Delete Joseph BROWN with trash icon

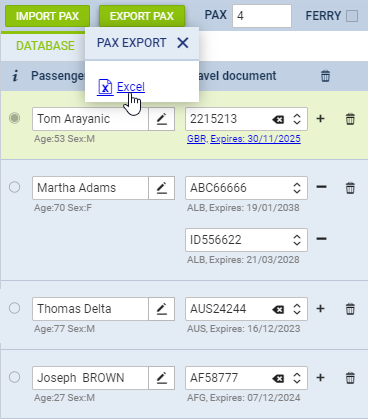pos(350,378)
